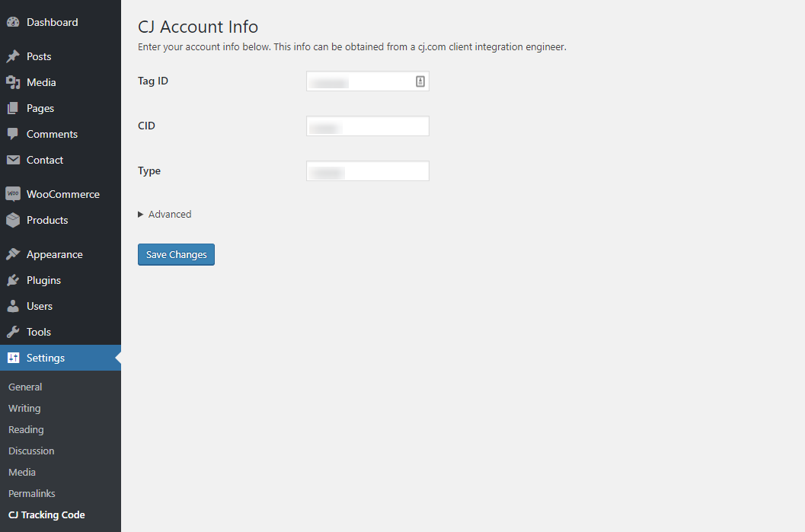805x532 pixels.
Task: Click the WooCommerce logo icon
Action: pyautogui.click(x=13, y=195)
